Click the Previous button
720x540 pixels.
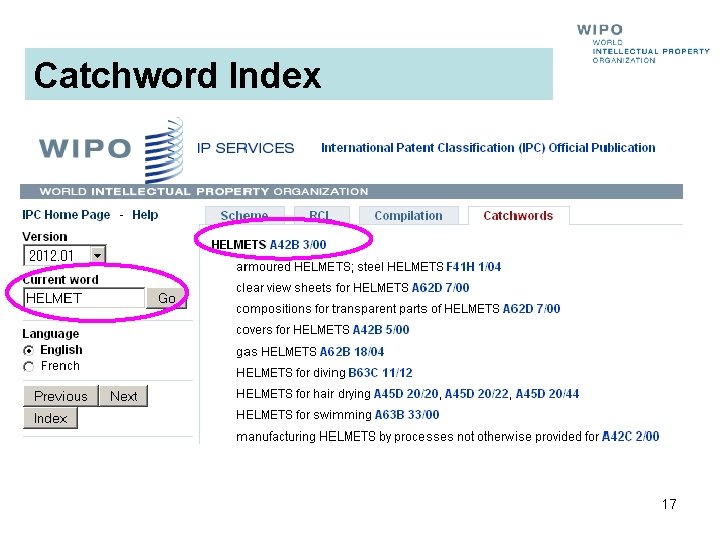61,396
